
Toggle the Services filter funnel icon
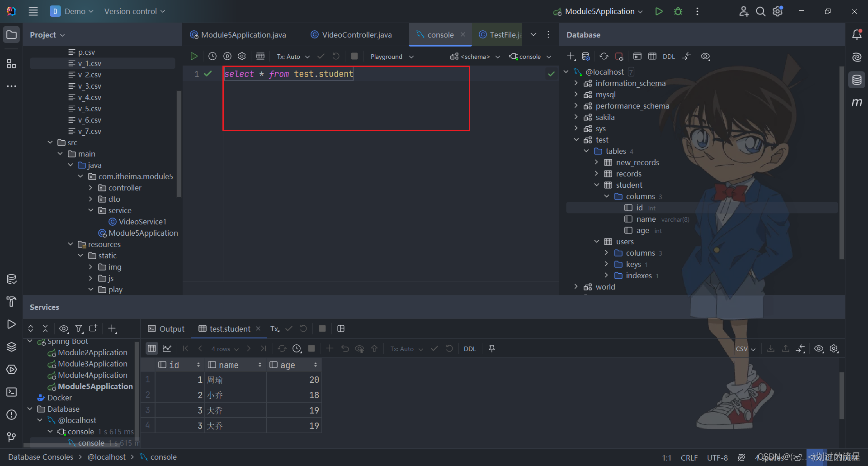[79, 328]
